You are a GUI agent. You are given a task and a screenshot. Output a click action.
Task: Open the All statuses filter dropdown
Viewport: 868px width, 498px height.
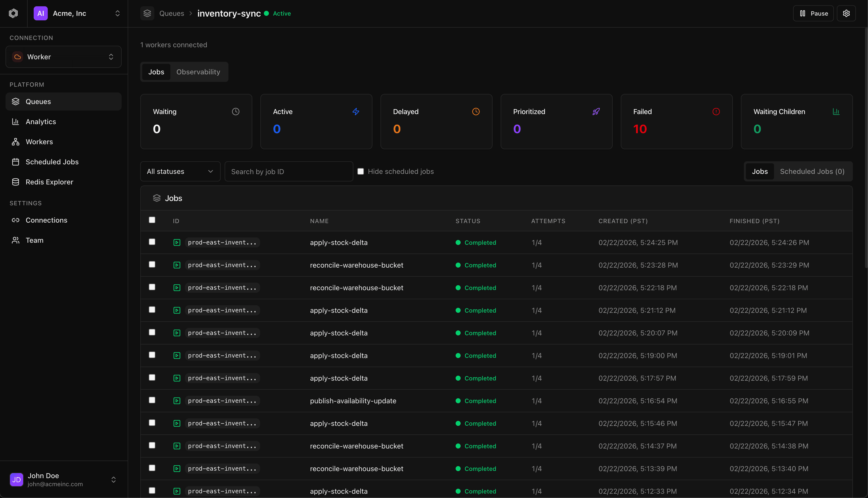[x=180, y=171]
